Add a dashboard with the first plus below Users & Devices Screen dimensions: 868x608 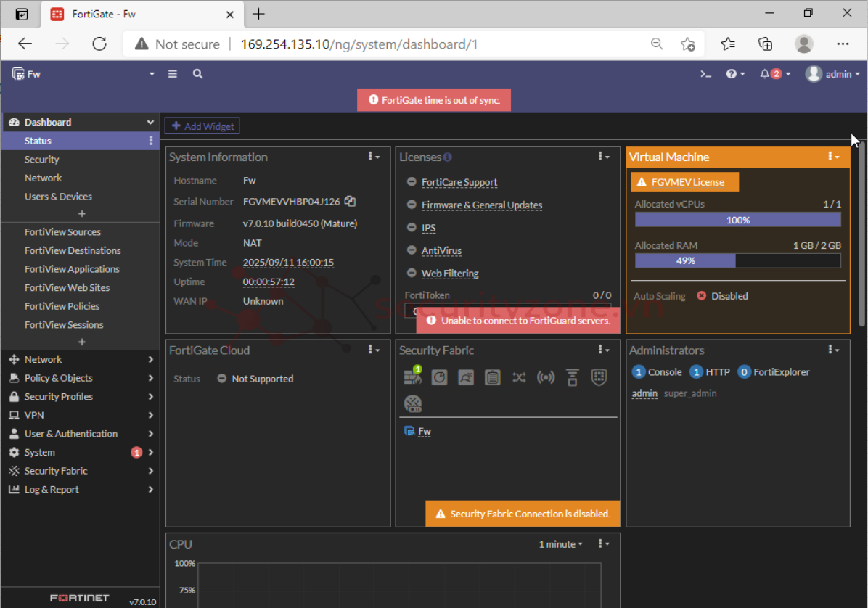click(82, 213)
